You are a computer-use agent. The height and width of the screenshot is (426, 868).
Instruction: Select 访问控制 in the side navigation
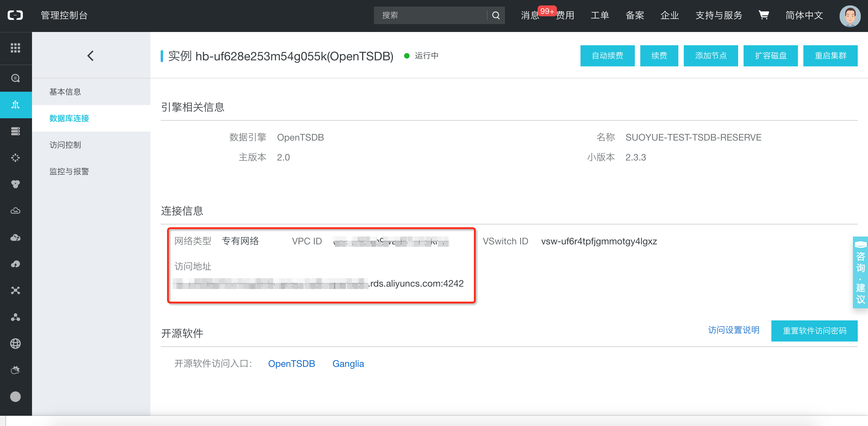click(x=91, y=145)
